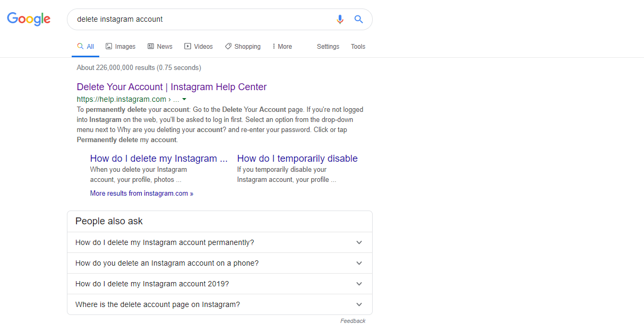Click the magnifying glass search button
Image resolution: width=644 pixels, height=324 pixels.
(x=359, y=20)
